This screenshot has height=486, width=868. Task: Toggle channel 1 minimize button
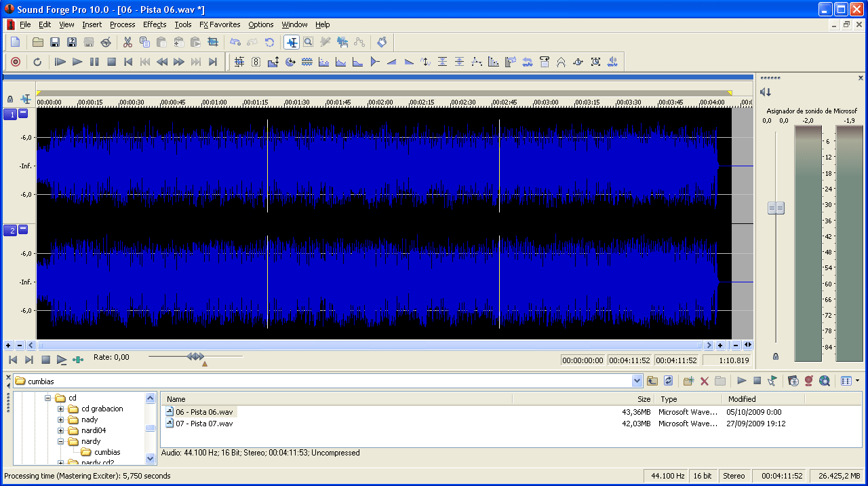[x=23, y=113]
